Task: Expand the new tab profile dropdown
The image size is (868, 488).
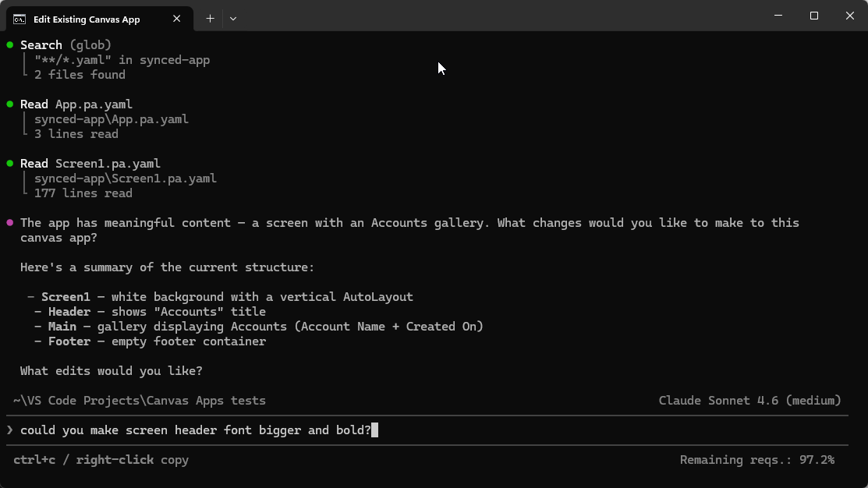Action: click(233, 19)
